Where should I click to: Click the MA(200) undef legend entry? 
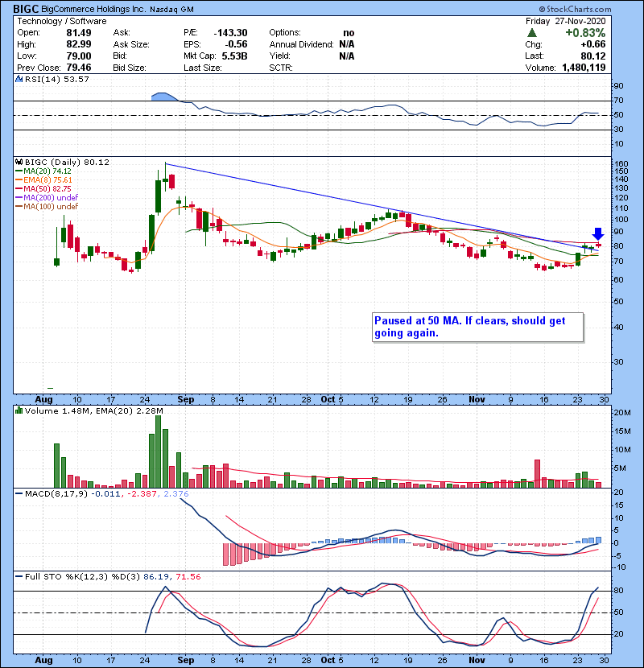[47, 197]
